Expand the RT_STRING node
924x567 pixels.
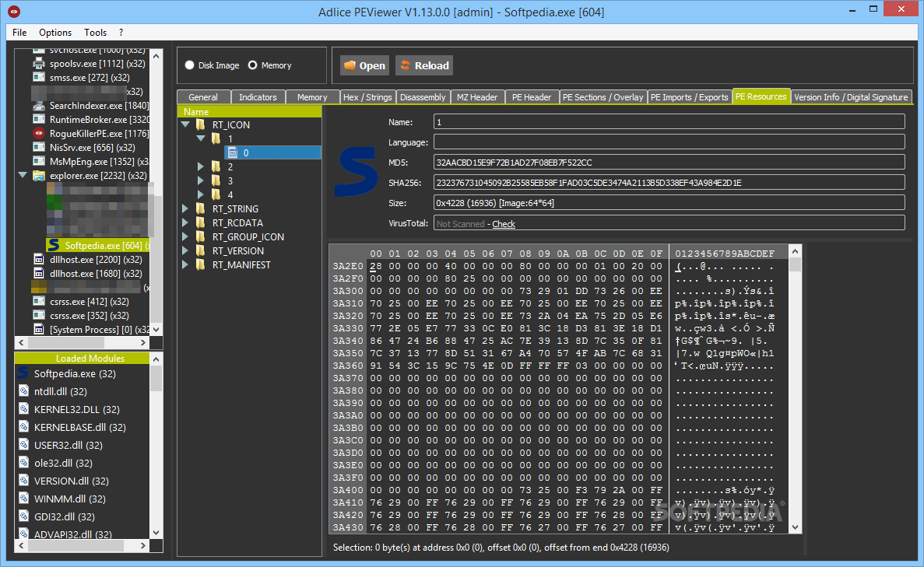(185, 208)
